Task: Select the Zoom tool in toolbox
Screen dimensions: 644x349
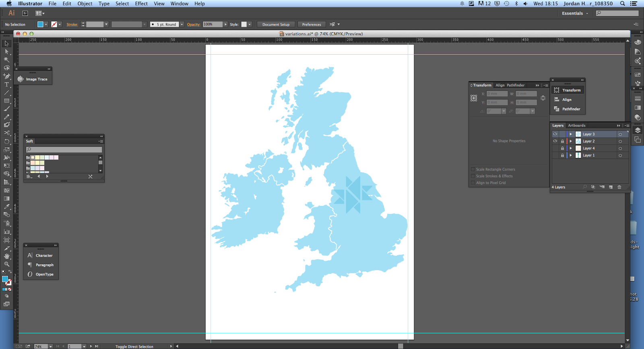Action: [x=6, y=264]
